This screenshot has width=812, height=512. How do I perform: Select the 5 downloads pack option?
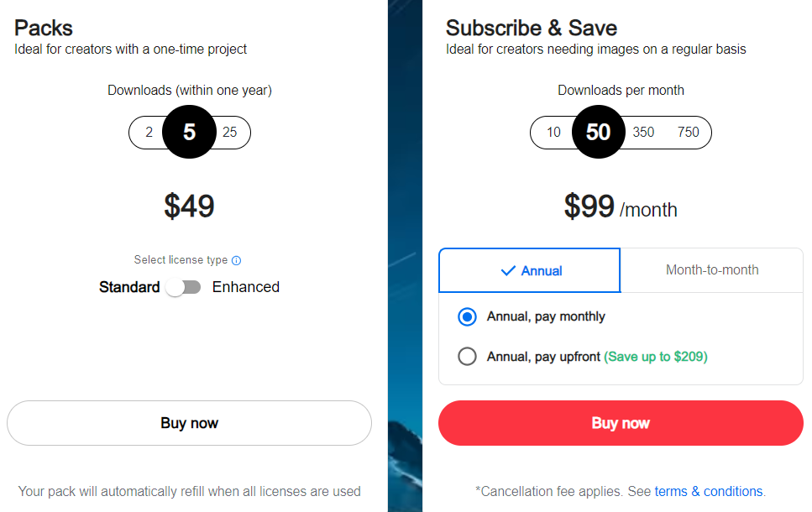point(189,132)
